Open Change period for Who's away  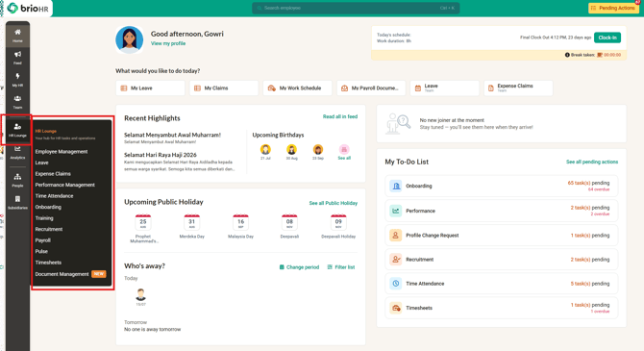[299, 267]
